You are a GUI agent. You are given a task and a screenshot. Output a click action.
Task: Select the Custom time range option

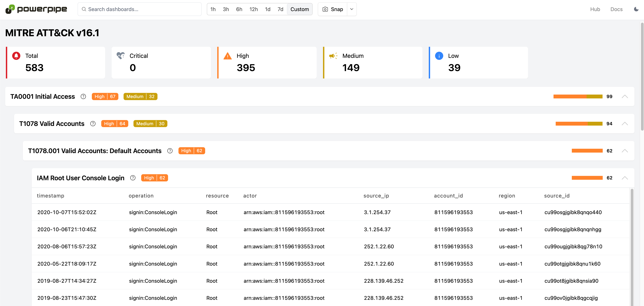[300, 9]
